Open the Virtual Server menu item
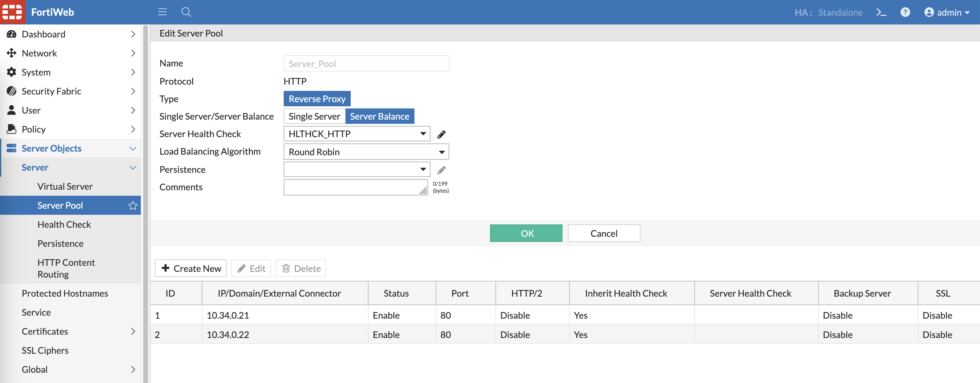Viewport: 980px width, 383px height. 65,186
